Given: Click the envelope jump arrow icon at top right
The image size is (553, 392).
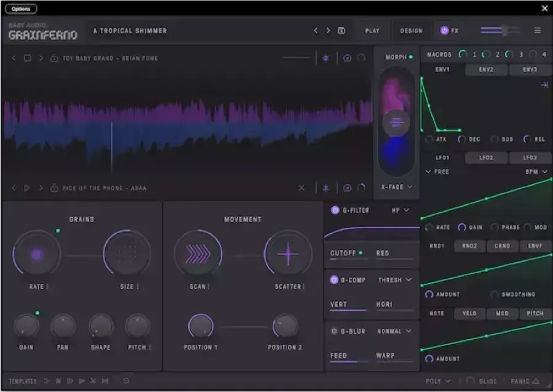Looking at the screenshot, I should [544, 85].
